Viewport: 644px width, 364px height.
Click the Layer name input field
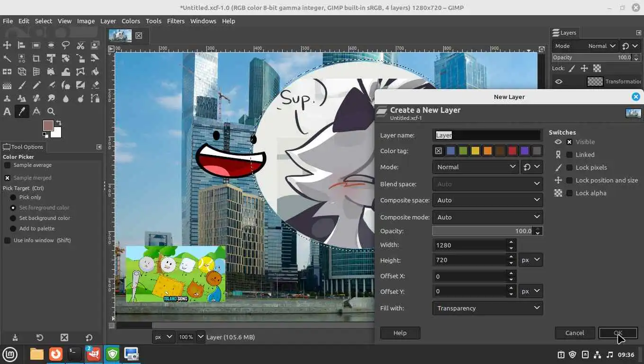(487, 135)
